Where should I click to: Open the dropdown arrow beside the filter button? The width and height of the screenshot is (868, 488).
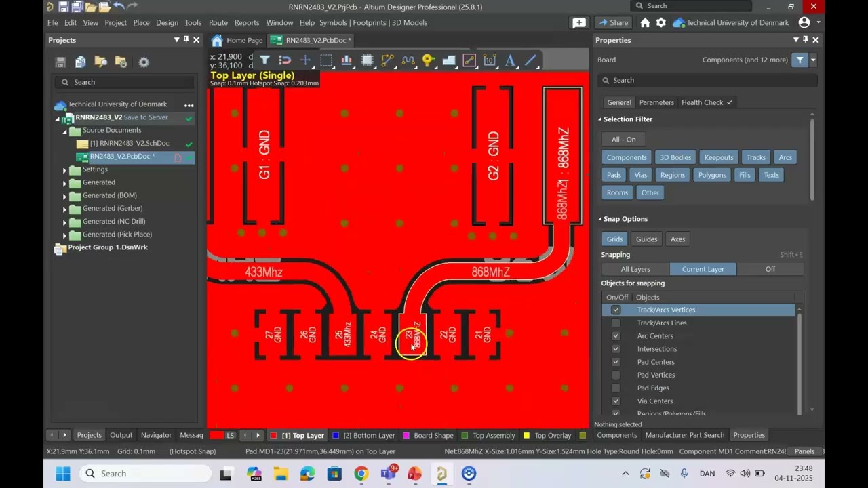click(813, 60)
